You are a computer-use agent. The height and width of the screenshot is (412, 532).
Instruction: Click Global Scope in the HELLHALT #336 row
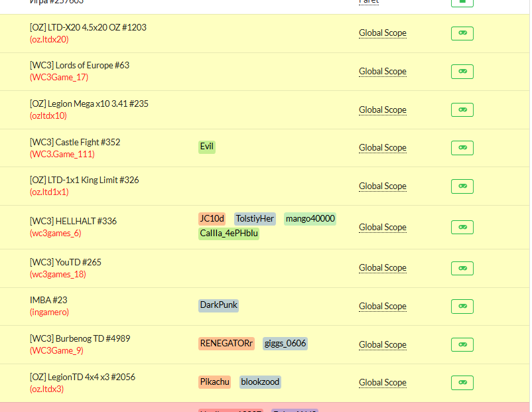click(382, 228)
